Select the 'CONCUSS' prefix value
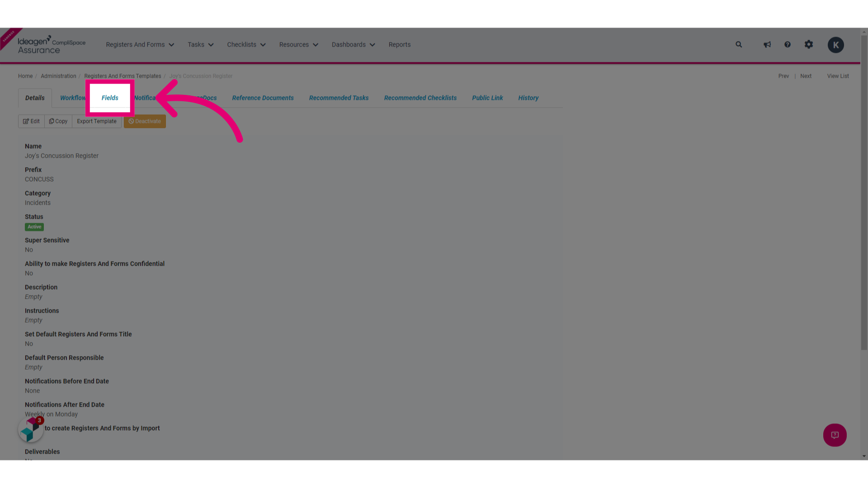Screen dimensions: 868x488 tap(39, 179)
